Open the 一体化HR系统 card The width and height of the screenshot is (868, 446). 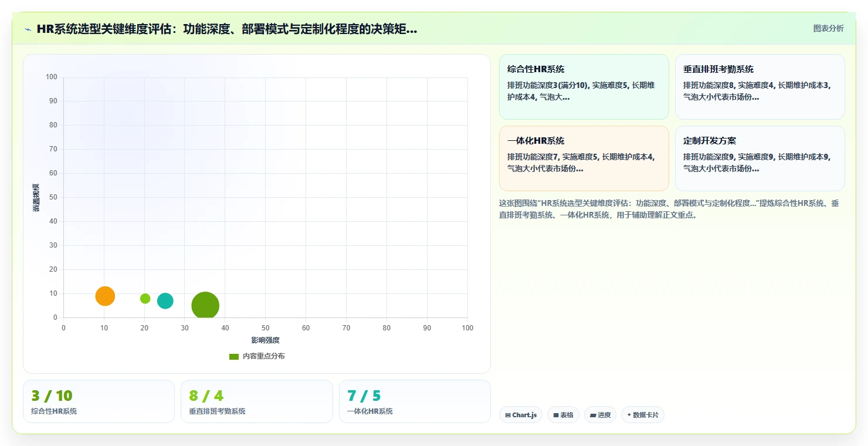[584, 158]
